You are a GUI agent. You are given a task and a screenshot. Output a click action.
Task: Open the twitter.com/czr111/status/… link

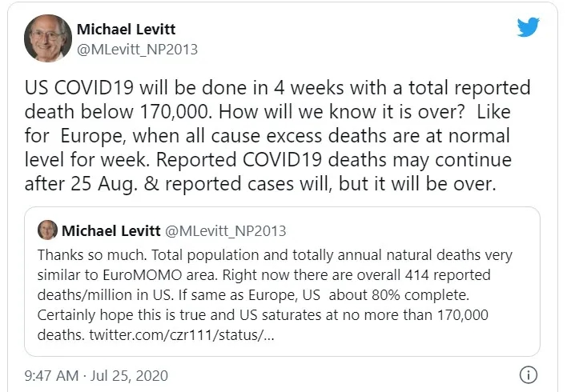182,335
